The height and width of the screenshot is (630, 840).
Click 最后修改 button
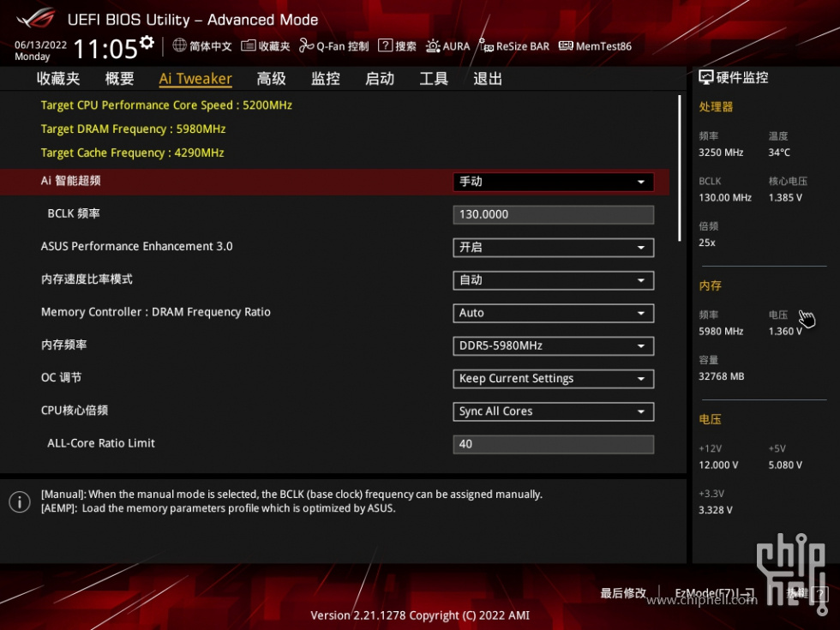pyautogui.click(x=624, y=593)
